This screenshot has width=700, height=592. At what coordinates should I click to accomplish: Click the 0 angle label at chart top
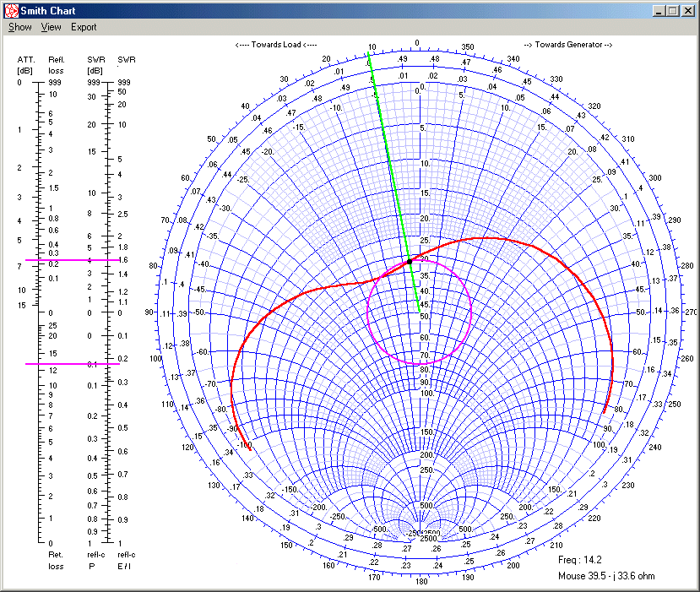pos(417,43)
